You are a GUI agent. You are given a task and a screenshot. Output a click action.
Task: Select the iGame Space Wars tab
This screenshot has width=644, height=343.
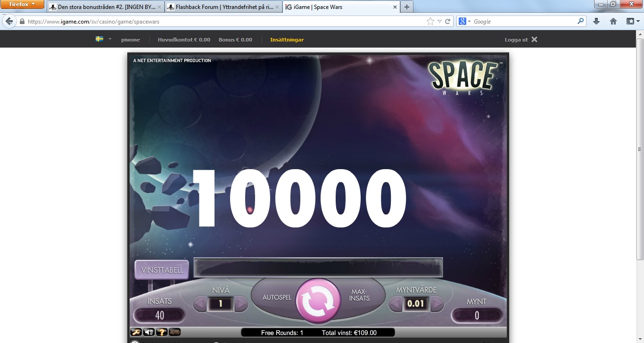click(341, 7)
